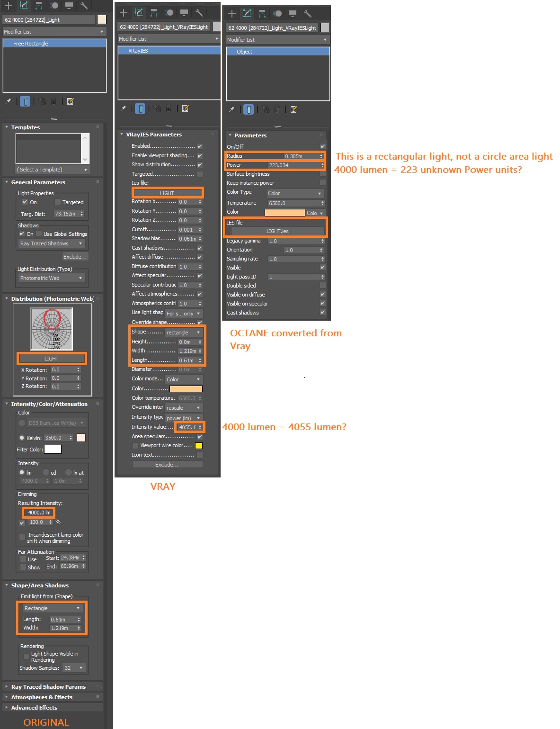Click make unique icon in Octane panel

point(266,109)
